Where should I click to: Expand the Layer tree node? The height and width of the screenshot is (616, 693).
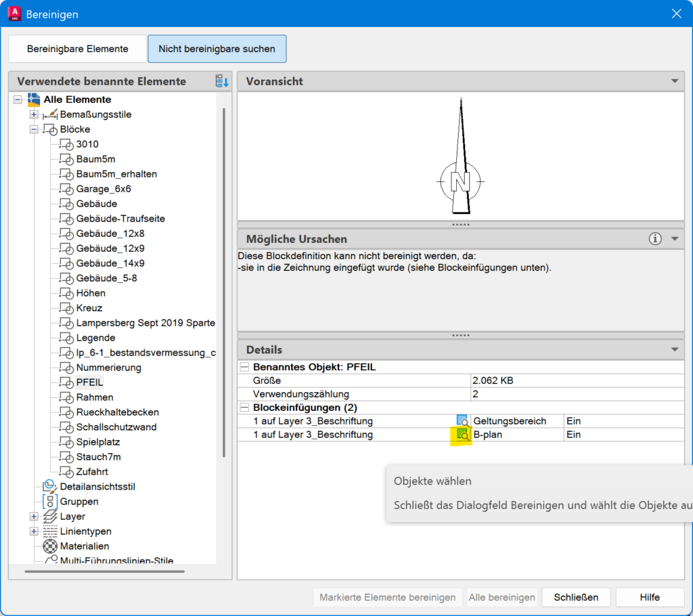tap(34, 516)
